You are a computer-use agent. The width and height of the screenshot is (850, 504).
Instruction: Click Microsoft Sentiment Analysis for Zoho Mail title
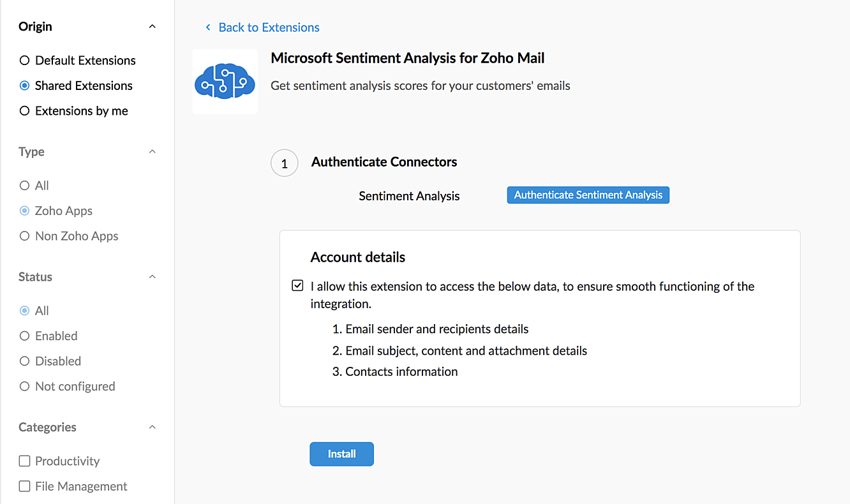[408, 58]
